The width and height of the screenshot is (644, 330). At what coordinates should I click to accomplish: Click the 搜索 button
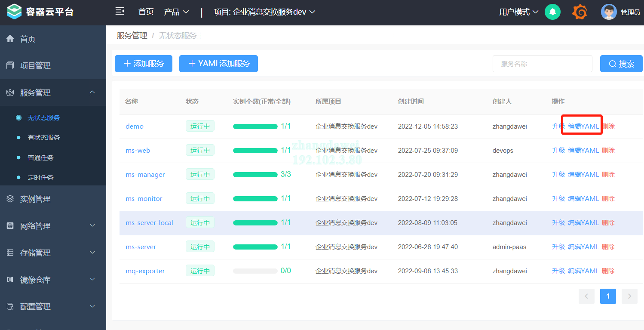pos(621,64)
